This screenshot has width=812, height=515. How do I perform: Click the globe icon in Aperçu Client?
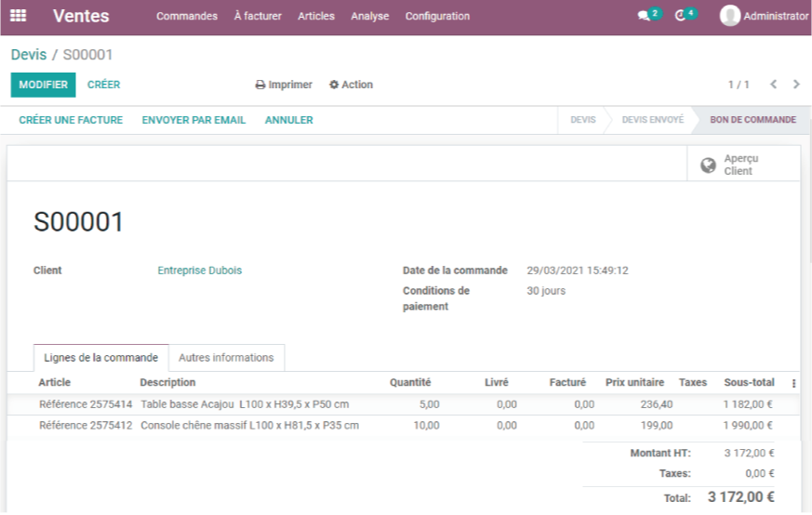708,165
